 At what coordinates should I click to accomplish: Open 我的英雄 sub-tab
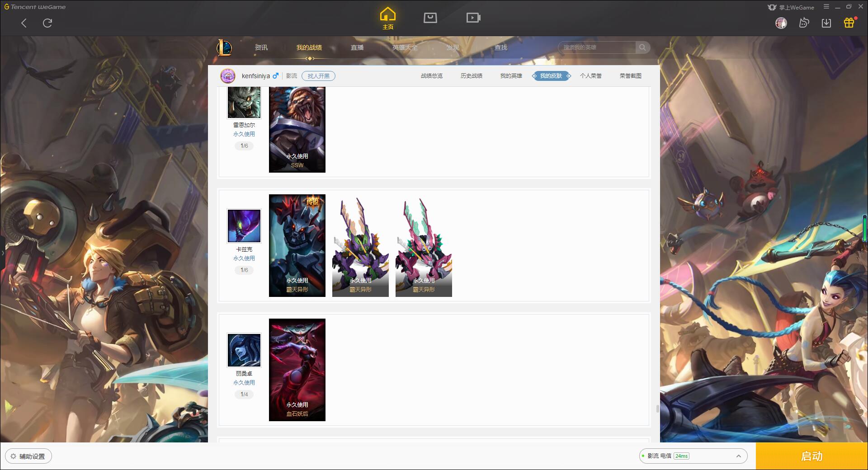[511, 76]
